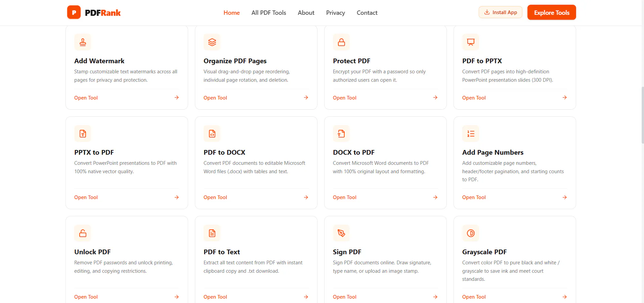Select the Unlock PDF card title
This screenshot has height=303, width=644.
[x=92, y=252]
